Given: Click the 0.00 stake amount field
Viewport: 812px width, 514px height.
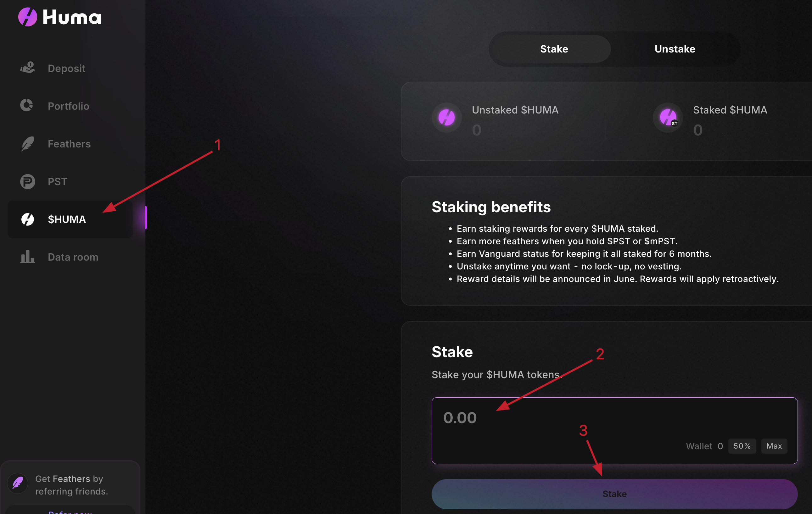Looking at the screenshot, I should point(614,430).
